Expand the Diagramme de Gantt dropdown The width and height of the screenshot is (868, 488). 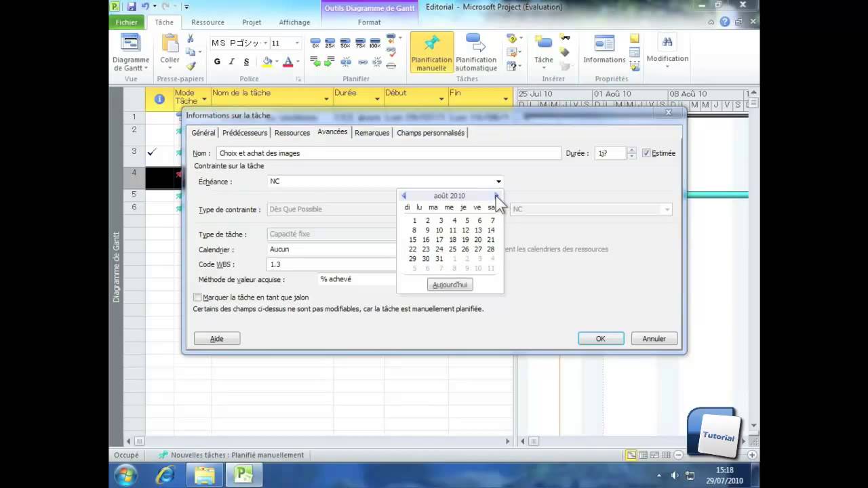point(146,68)
